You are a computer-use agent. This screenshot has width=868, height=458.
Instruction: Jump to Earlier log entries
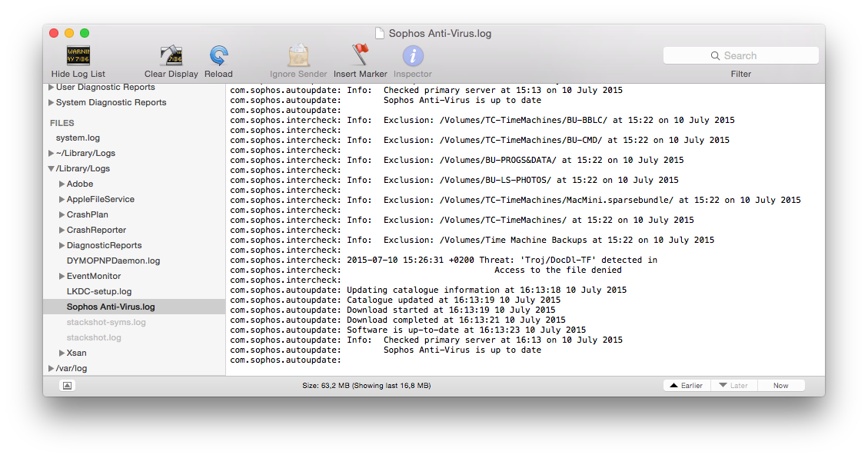click(687, 386)
